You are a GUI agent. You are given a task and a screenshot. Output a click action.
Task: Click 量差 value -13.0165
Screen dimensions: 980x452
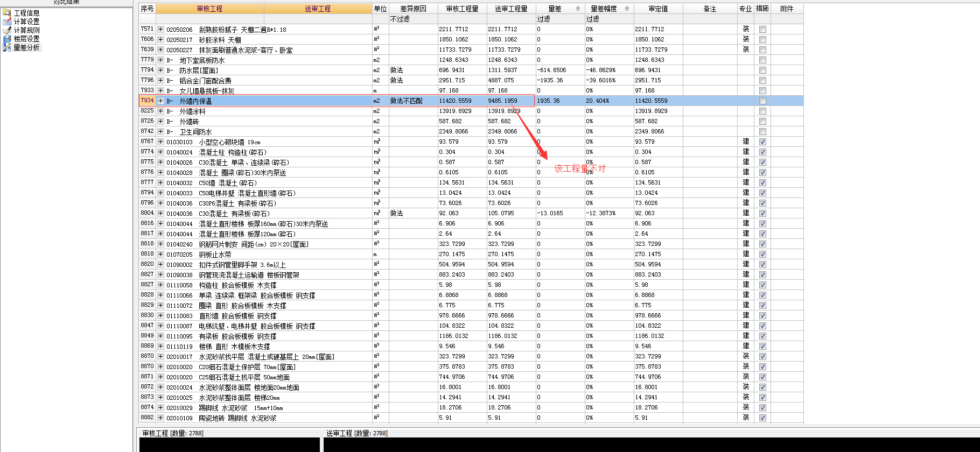[x=560, y=214]
